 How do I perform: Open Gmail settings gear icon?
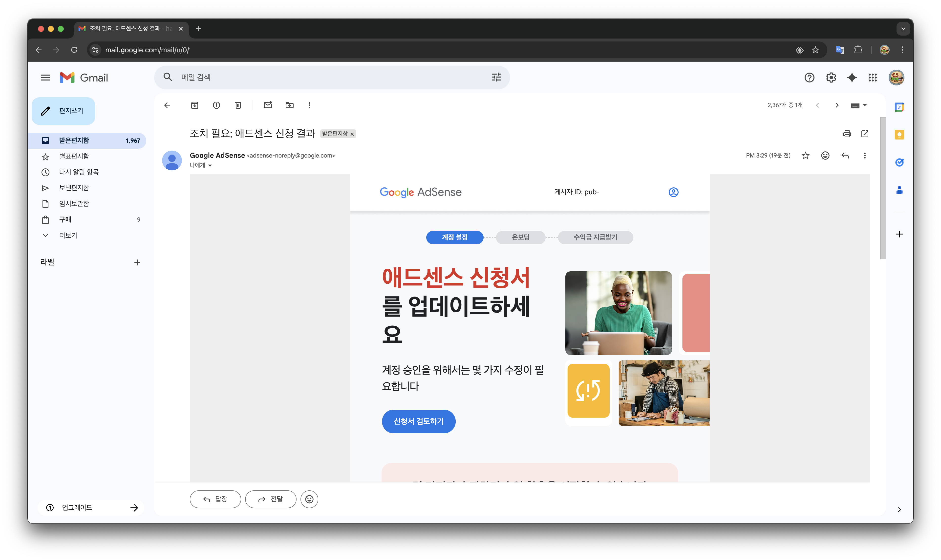click(831, 78)
